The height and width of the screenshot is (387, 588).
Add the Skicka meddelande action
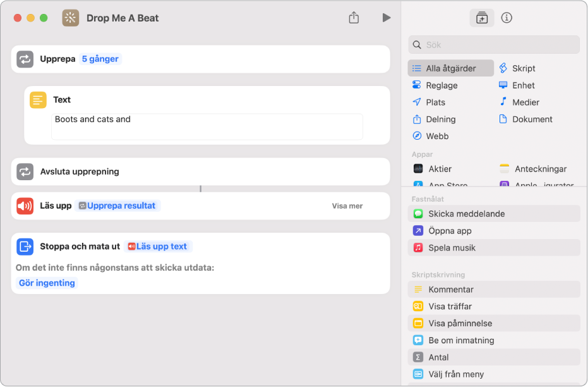point(494,214)
